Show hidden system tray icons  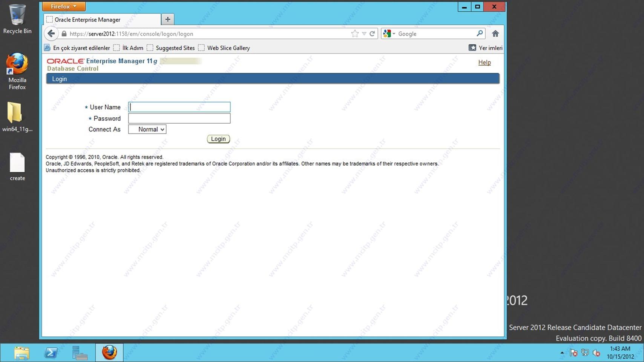point(562,353)
